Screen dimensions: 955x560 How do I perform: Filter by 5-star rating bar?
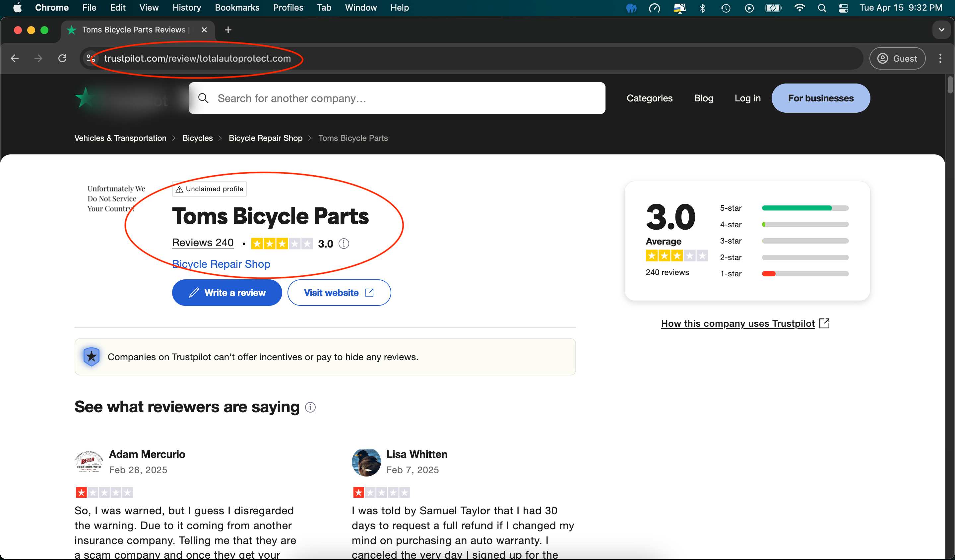click(x=805, y=208)
